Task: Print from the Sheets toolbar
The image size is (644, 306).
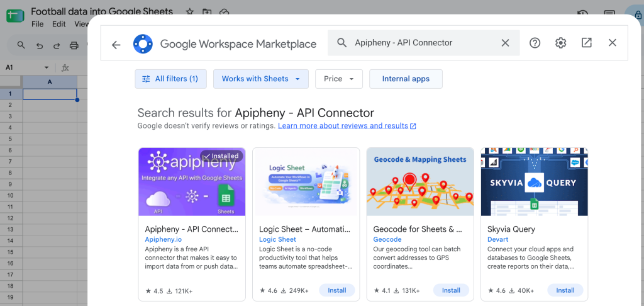Action: click(74, 45)
